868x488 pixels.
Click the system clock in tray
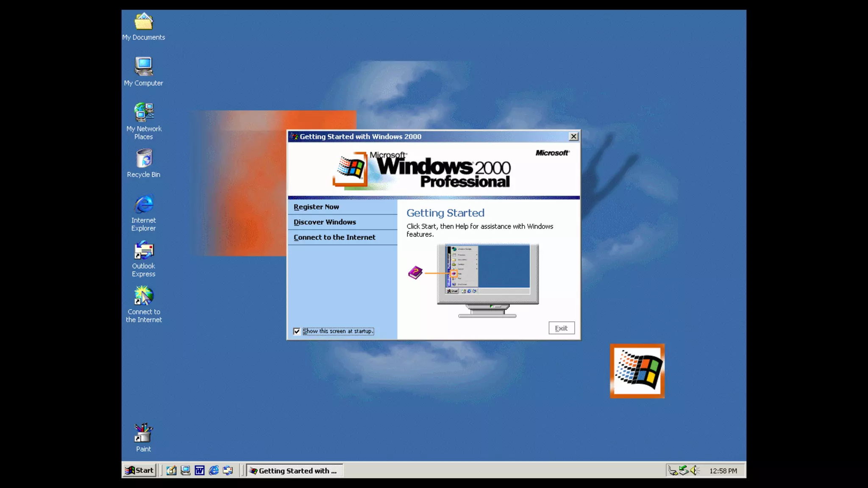click(723, 471)
